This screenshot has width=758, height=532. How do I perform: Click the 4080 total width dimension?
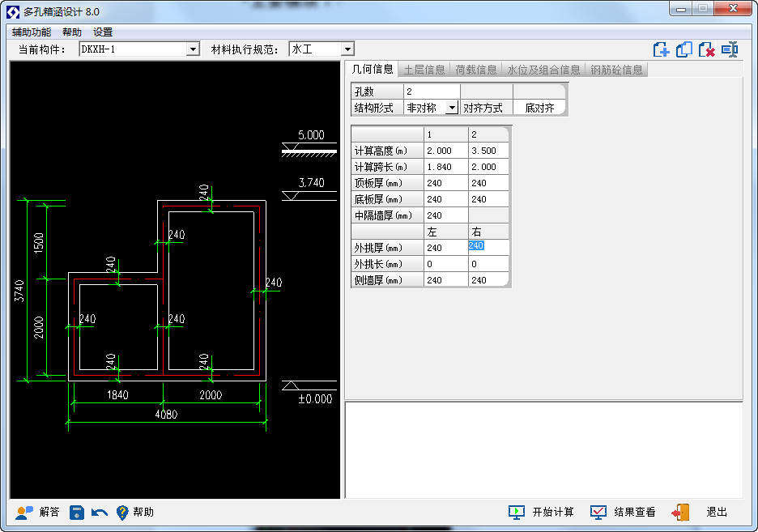click(166, 414)
